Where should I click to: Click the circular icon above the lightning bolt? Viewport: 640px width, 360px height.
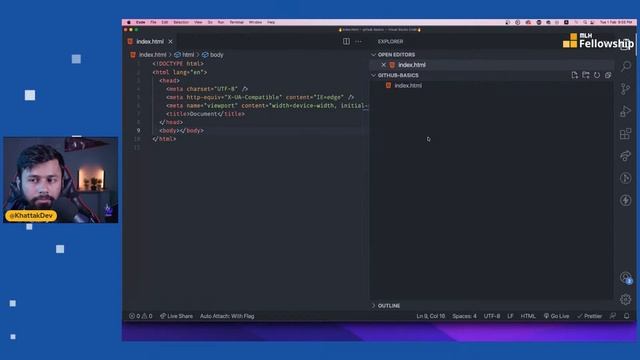pos(625,178)
